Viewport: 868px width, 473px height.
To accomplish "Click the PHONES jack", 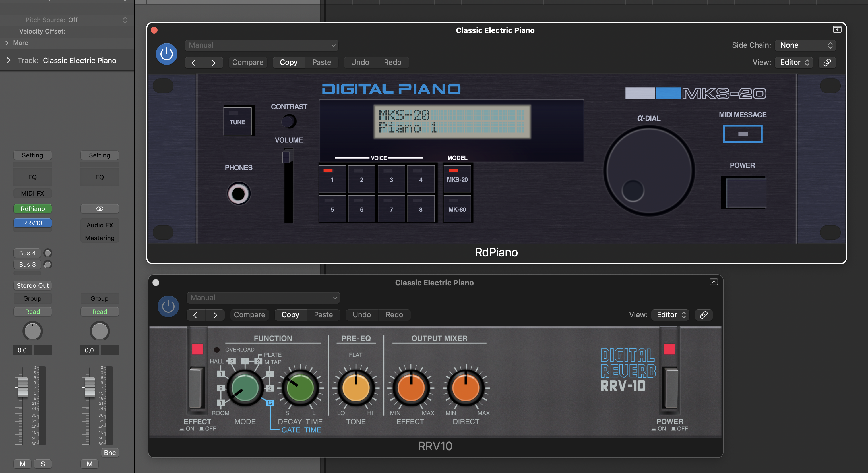I will [x=239, y=194].
